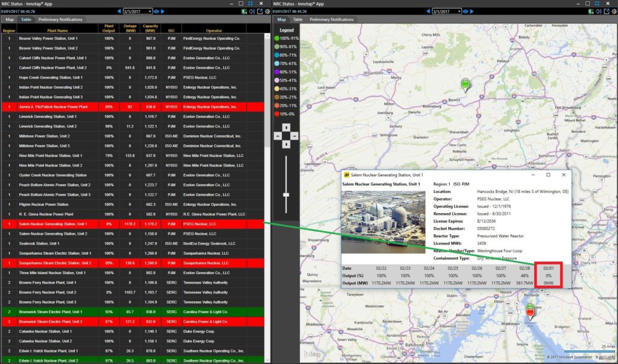Switch to Table tab in right window

298,19
